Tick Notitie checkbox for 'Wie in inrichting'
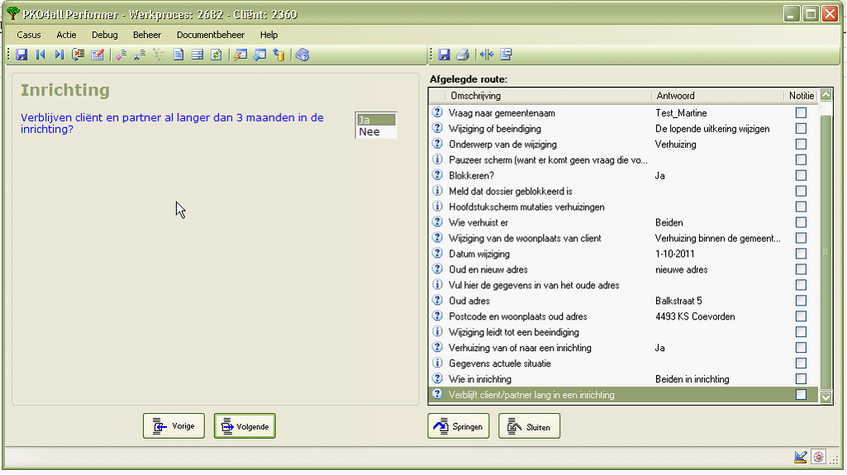This screenshot has width=847, height=475. coord(801,379)
